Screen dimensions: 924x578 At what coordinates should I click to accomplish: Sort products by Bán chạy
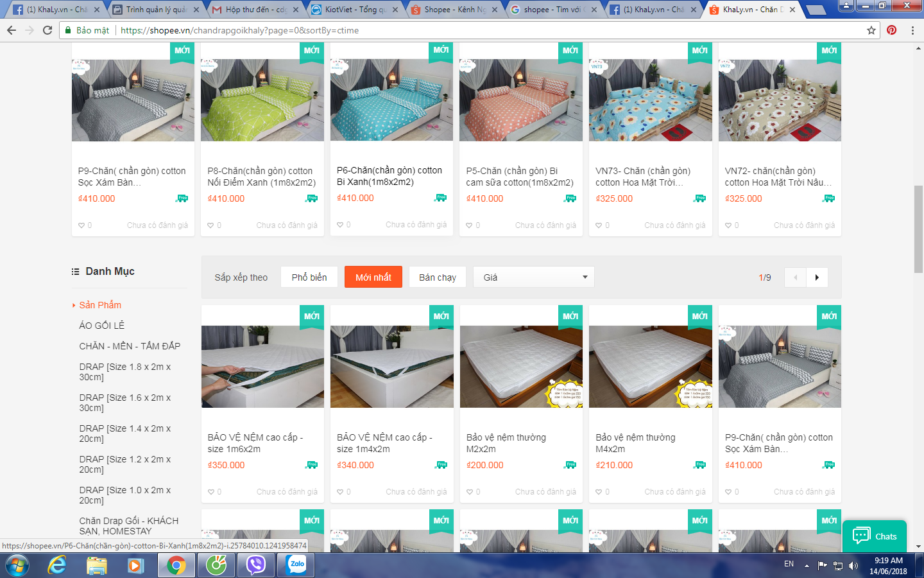coord(438,277)
